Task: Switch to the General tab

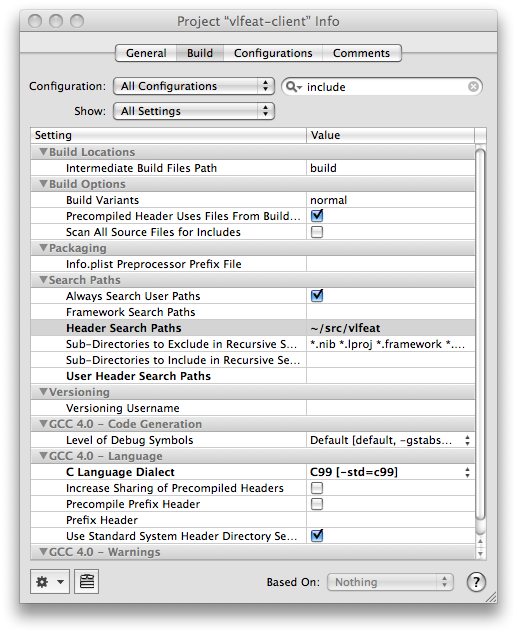Action: (146, 53)
